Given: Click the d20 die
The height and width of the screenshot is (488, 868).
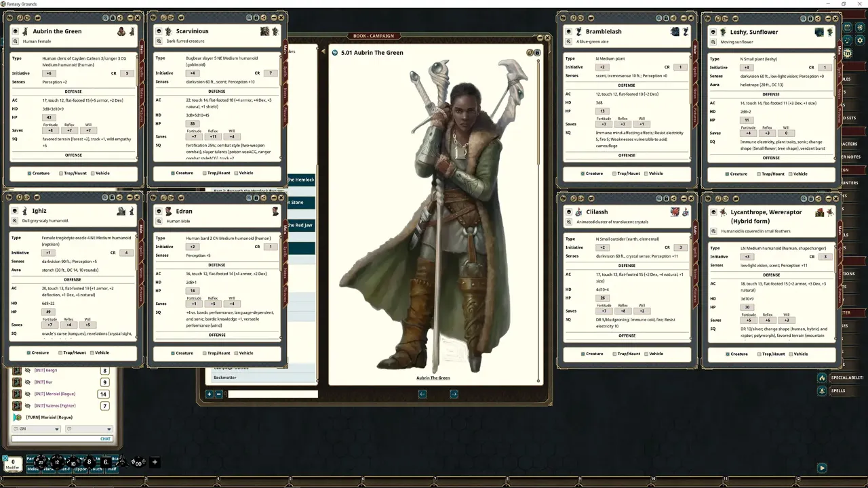Looking at the screenshot, I should pyautogui.click(x=41, y=462).
